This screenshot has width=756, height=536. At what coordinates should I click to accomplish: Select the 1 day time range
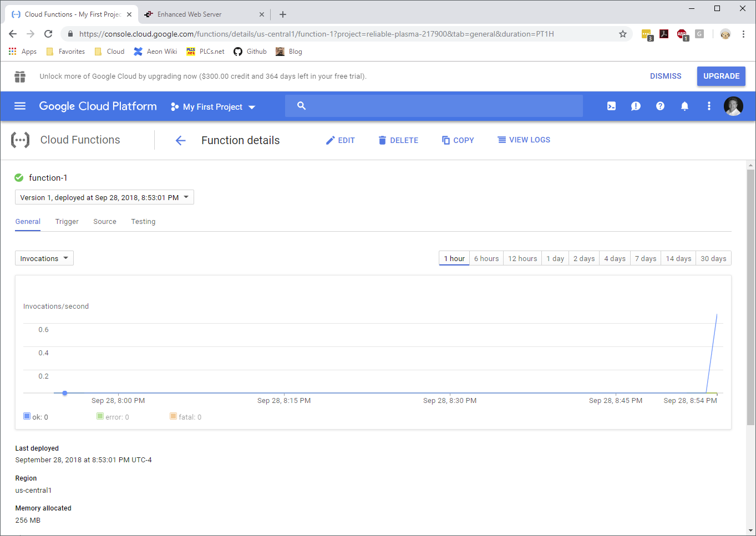[x=555, y=258]
